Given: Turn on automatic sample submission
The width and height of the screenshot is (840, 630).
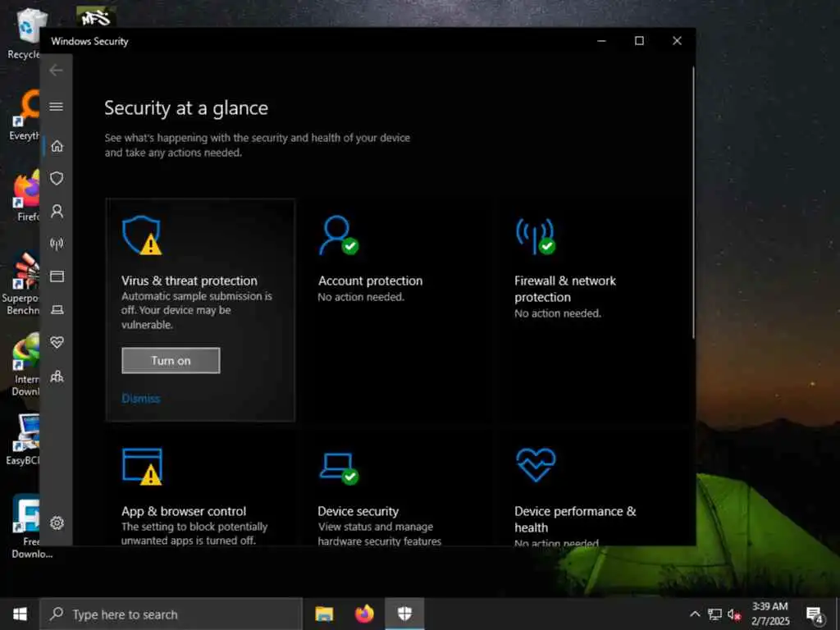Looking at the screenshot, I should click(x=171, y=361).
